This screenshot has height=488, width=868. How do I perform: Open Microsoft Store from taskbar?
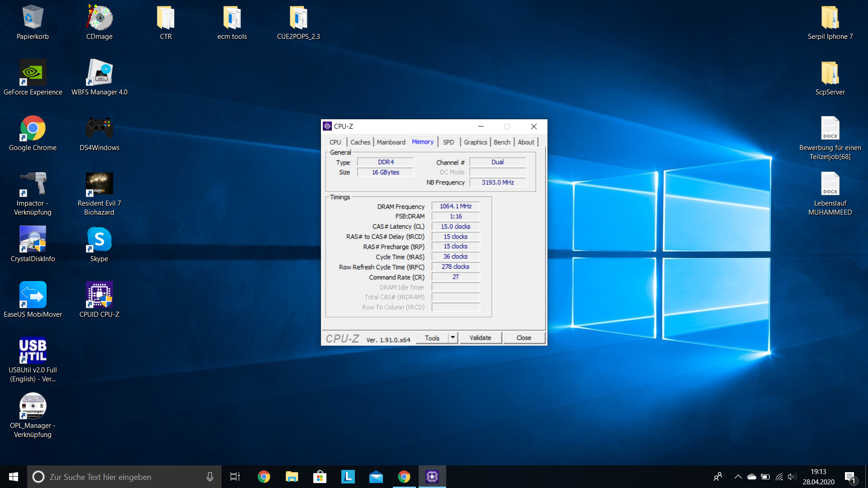320,477
